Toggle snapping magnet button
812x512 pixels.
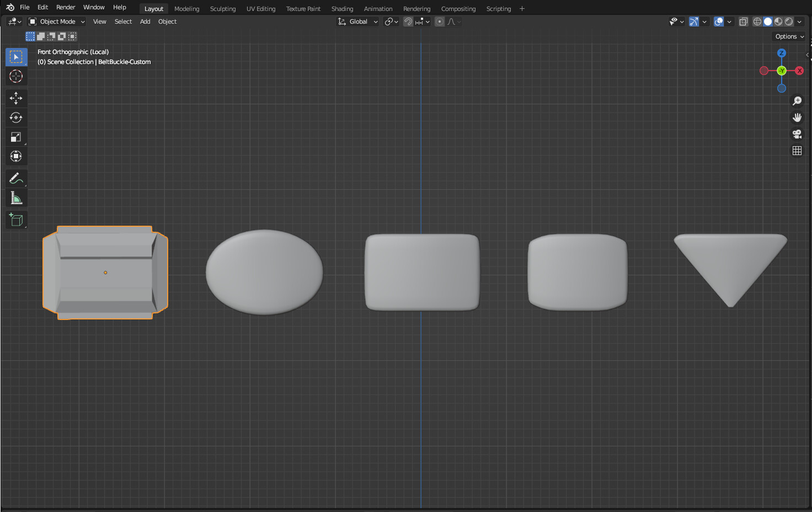pos(408,22)
